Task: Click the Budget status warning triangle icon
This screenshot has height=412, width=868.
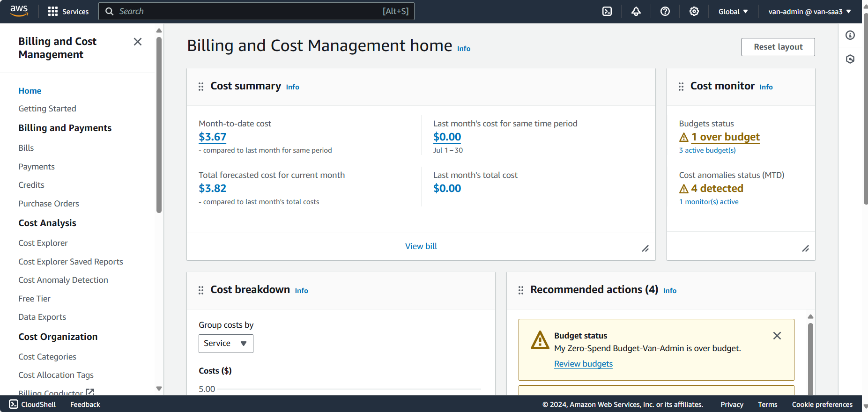Action: pyautogui.click(x=540, y=340)
